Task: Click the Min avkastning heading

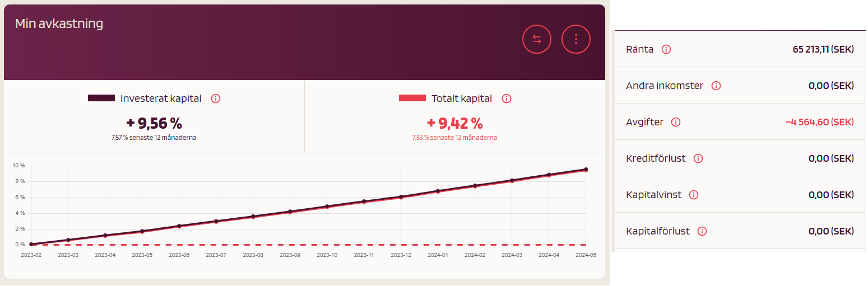Action: 59,24
